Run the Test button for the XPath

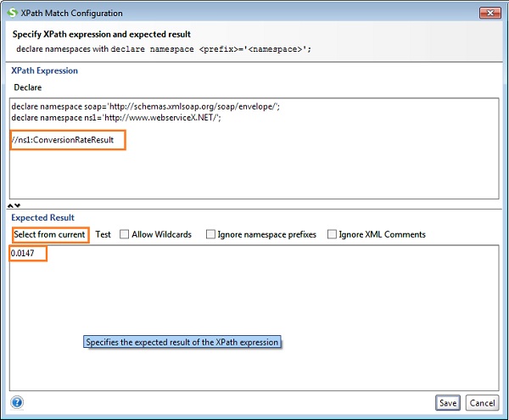103,234
